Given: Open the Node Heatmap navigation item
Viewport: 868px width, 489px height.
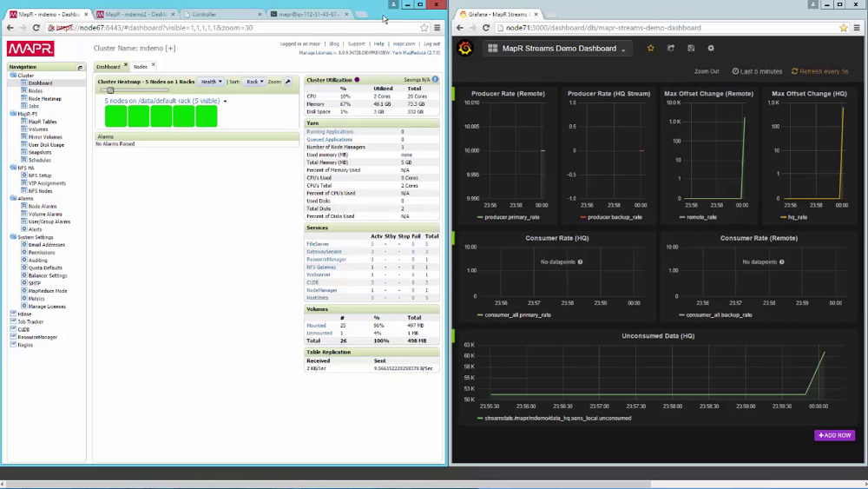Looking at the screenshot, I should coord(45,98).
